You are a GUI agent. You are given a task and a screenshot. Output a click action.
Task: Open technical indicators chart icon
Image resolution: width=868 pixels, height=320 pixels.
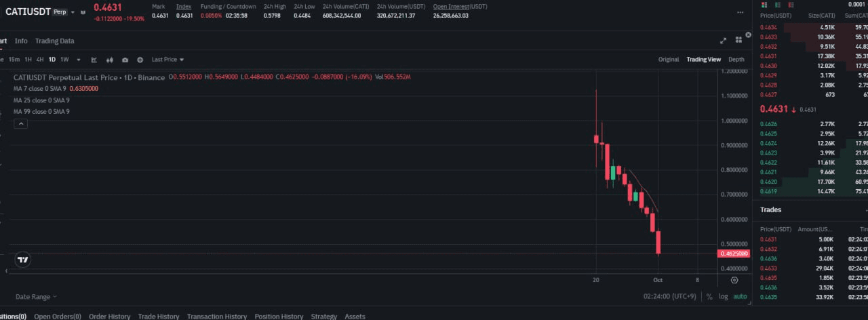tap(94, 60)
